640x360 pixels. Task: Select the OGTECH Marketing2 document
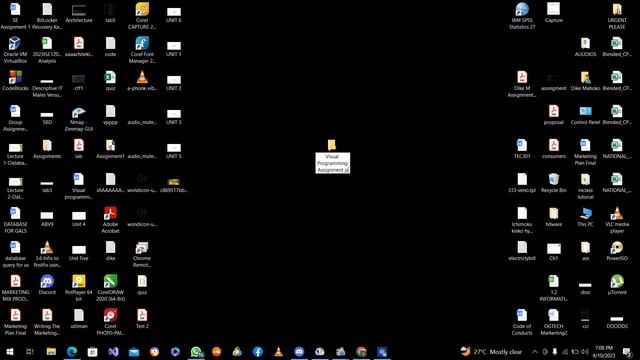pos(553,322)
